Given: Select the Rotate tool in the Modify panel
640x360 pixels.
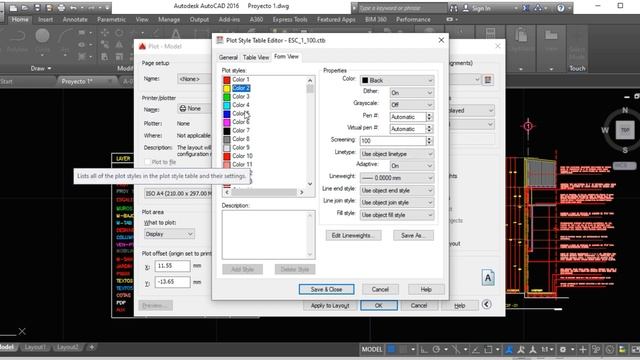Looking at the screenshot, I should (119, 33).
